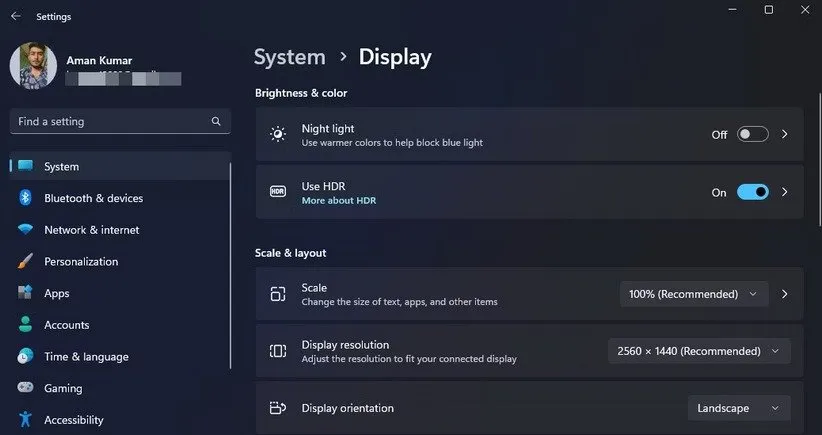Click the Accounts person icon
Viewport: 822px width, 435px height.
tap(25, 325)
